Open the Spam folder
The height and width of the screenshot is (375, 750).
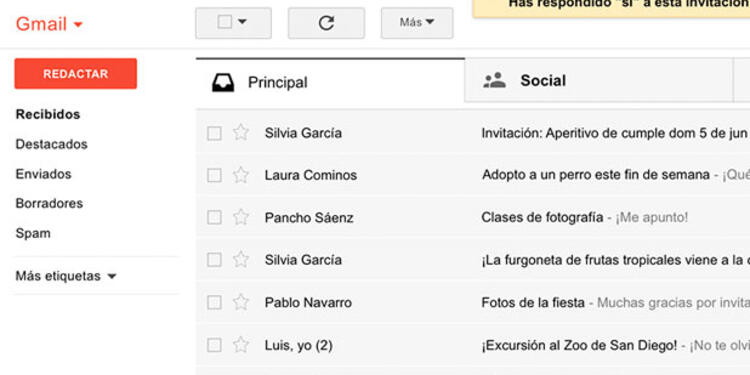[33, 233]
